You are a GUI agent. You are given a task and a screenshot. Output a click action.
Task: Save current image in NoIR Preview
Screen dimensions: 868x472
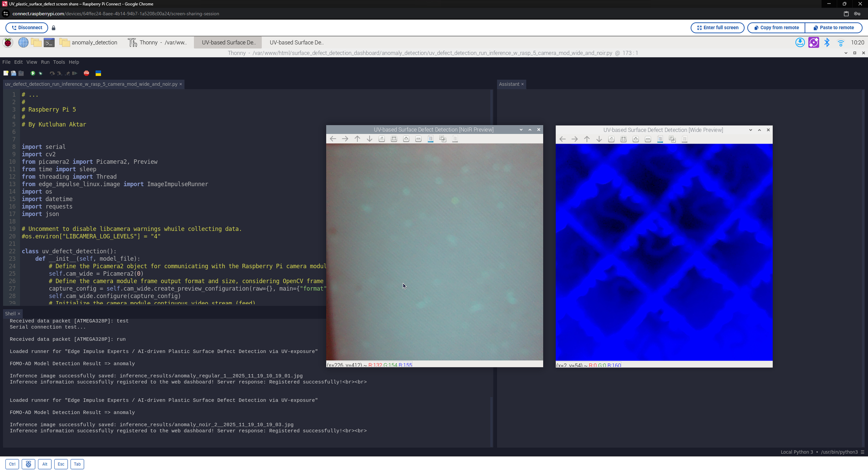click(430, 139)
